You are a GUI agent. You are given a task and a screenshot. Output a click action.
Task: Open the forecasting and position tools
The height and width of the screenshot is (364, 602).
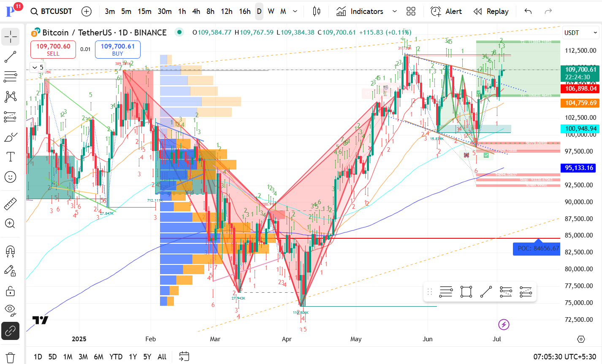[x=11, y=117]
